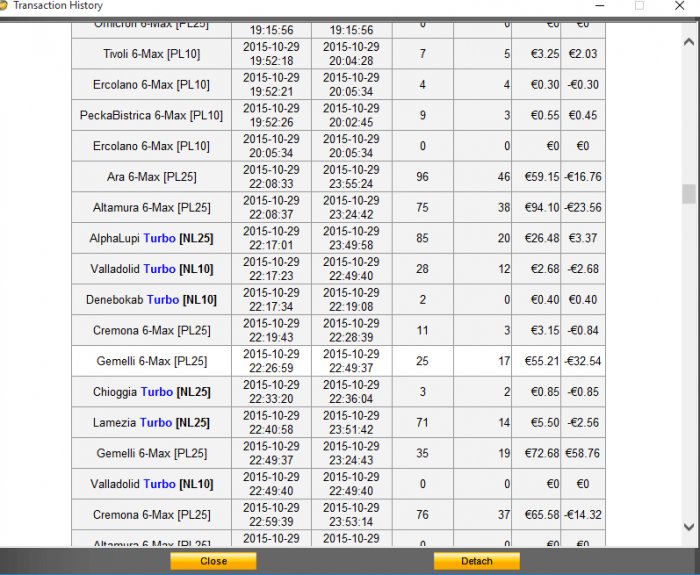Select the Lamezia Turbo [NL25] row

pyautogui.click(x=338, y=422)
